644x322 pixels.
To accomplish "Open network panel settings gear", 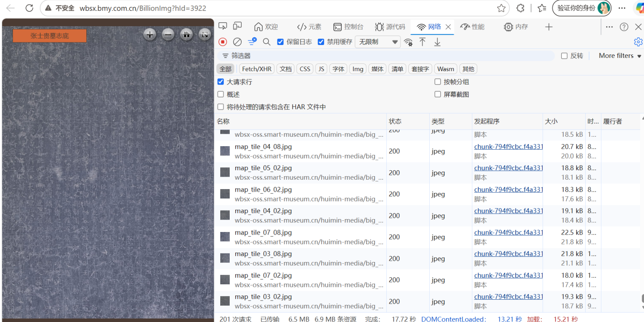I will (x=638, y=42).
